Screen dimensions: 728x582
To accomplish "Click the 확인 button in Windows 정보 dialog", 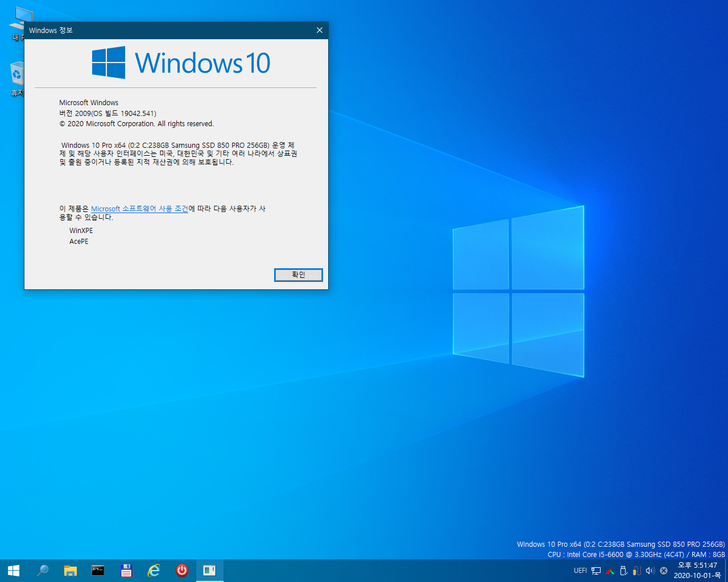I will [298, 275].
